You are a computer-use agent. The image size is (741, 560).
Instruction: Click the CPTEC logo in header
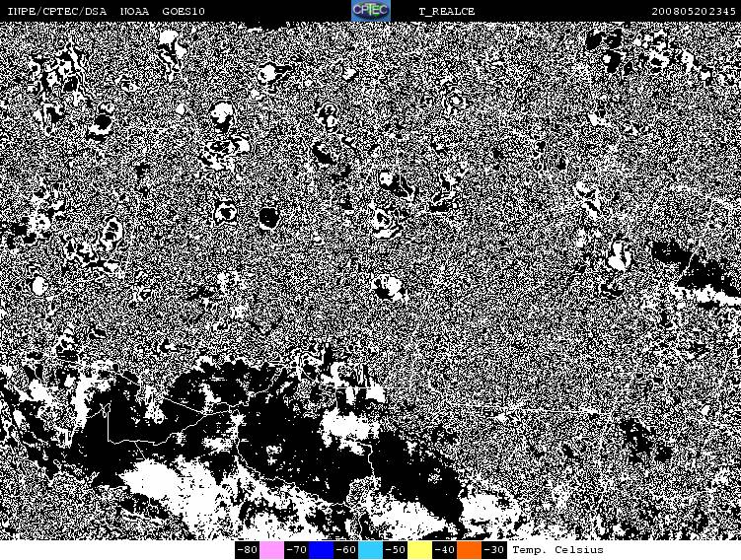point(371,11)
